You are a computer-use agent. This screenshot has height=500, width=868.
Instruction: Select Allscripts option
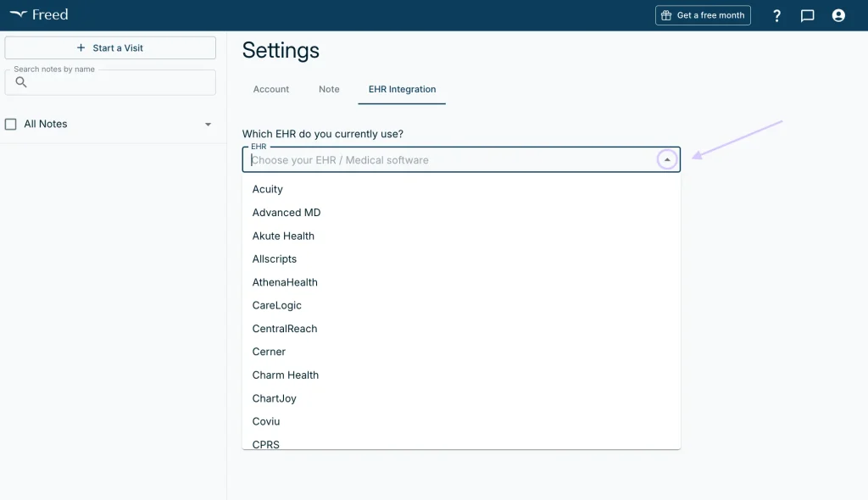pos(461,259)
